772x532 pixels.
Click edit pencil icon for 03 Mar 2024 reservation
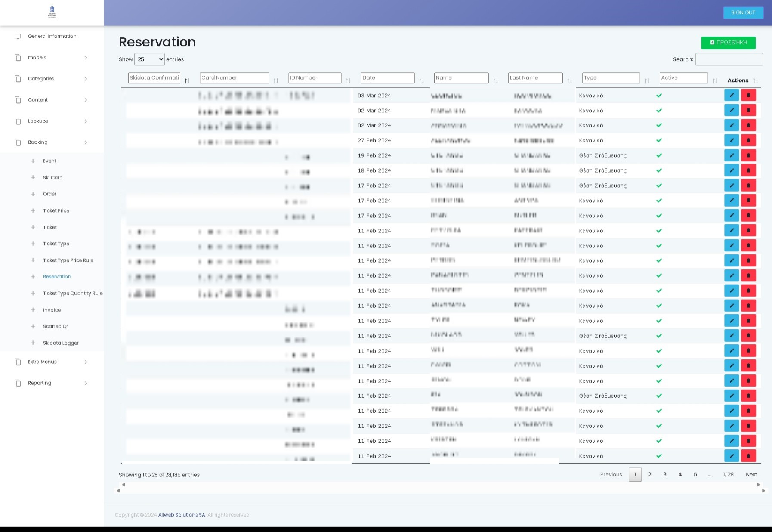(731, 95)
